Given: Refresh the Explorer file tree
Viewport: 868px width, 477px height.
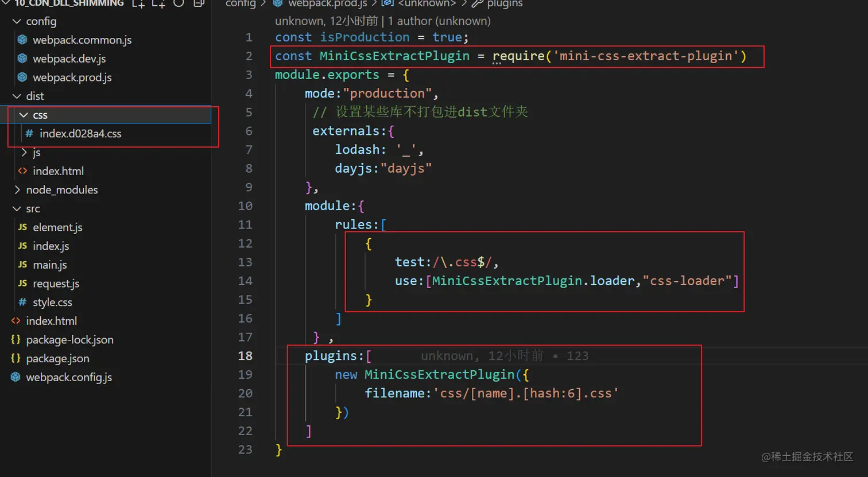Looking at the screenshot, I should tap(179, 3).
